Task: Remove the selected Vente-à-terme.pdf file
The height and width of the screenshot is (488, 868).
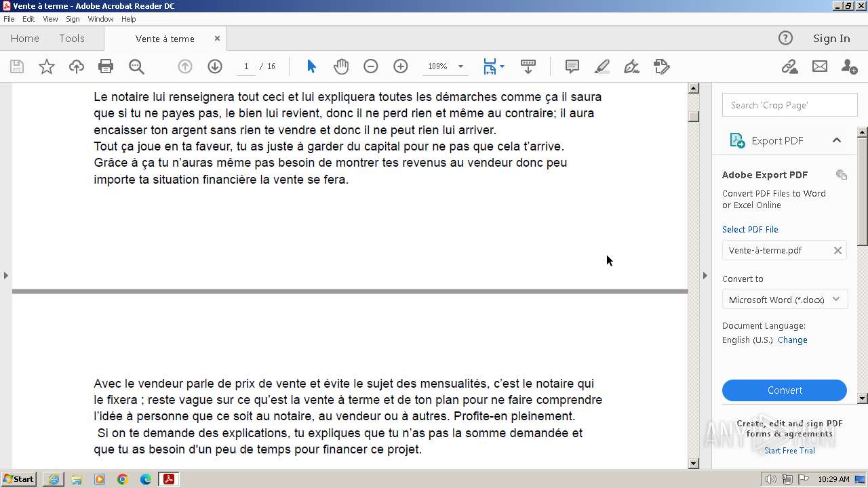Action: click(837, 250)
